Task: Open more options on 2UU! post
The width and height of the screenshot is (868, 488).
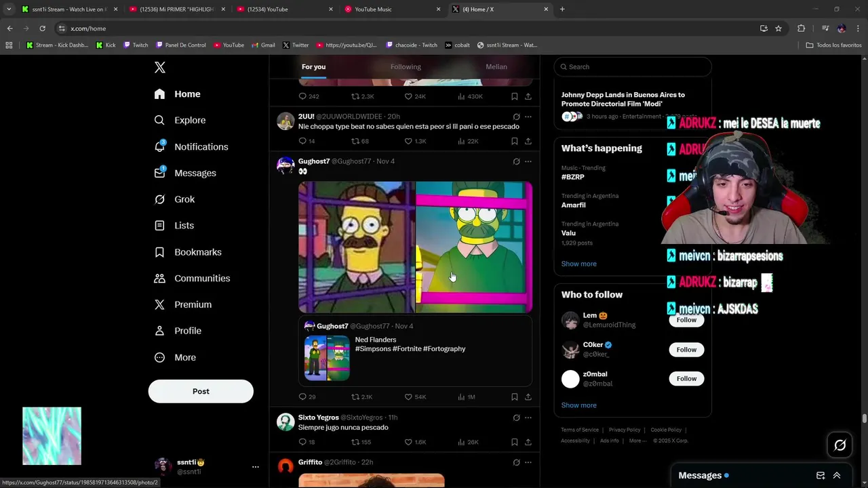Action: point(528,117)
